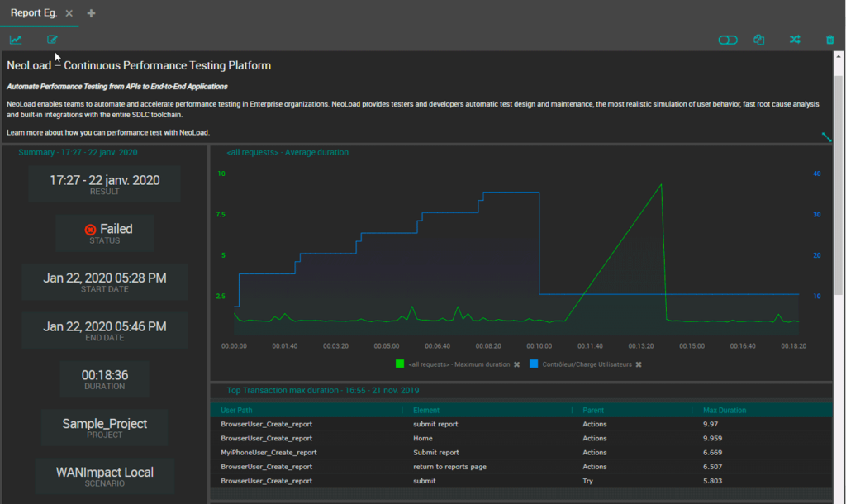Image resolution: width=846 pixels, height=504 pixels.
Task: Click the 'Try' parent cell
Action: click(x=587, y=481)
